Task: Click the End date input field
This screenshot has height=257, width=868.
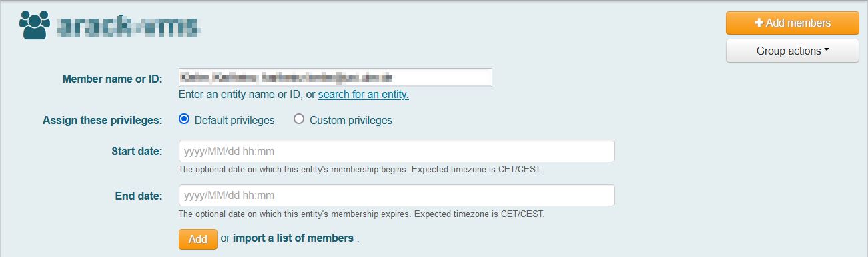Action: [x=396, y=196]
